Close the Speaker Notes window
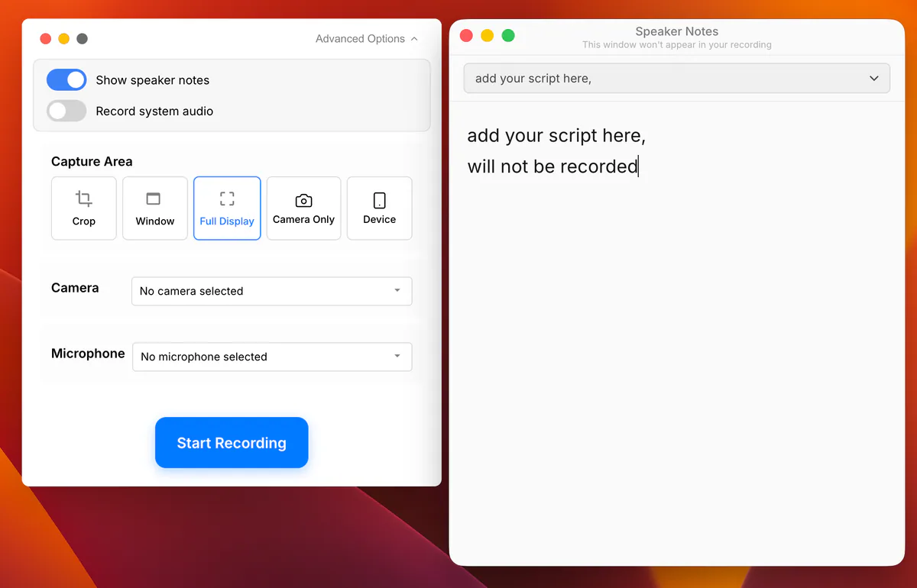 pyautogui.click(x=466, y=36)
